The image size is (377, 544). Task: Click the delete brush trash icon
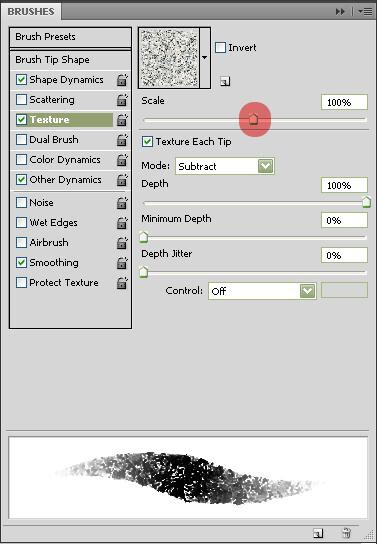click(x=346, y=533)
